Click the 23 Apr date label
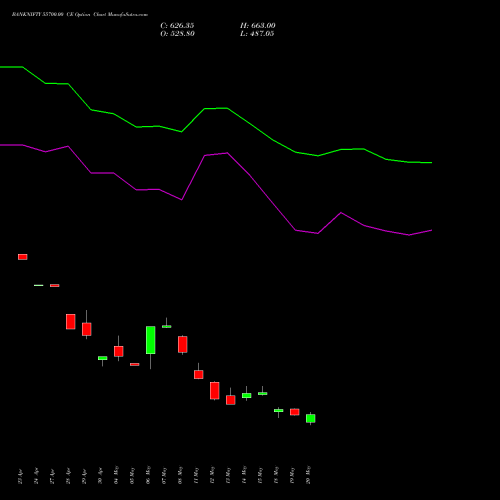500x500 pixels. coord(20,477)
